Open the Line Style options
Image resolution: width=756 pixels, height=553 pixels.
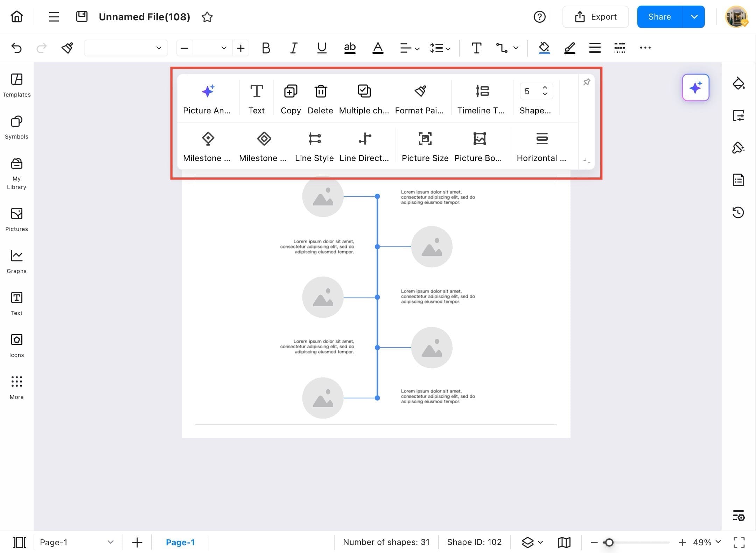point(314,145)
